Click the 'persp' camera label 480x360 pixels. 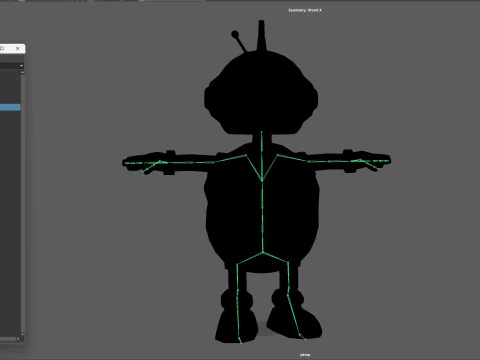[305, 355]
